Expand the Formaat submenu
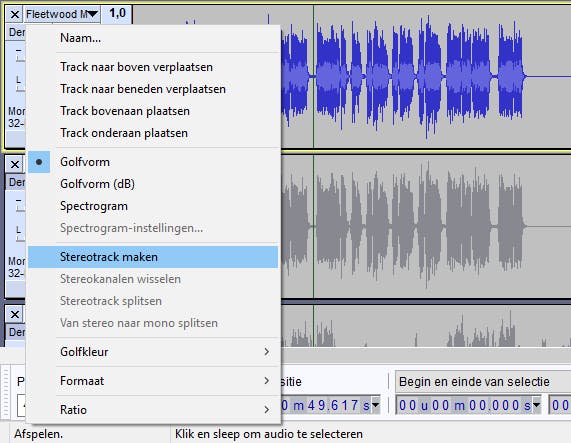The height and width of the screenshot is (443, 571). 153,381
